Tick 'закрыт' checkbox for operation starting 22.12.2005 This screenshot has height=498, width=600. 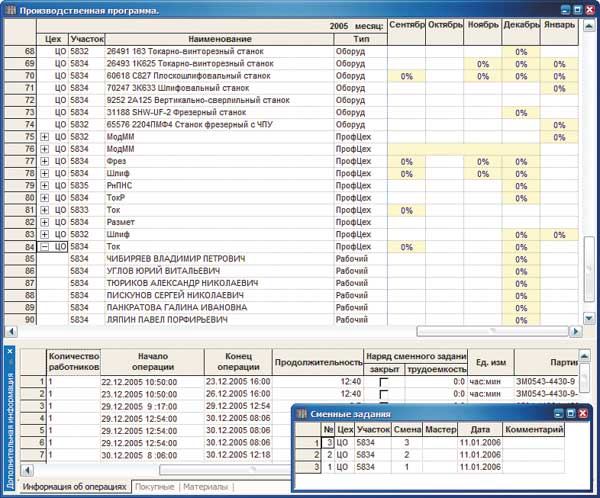(383, 382)
